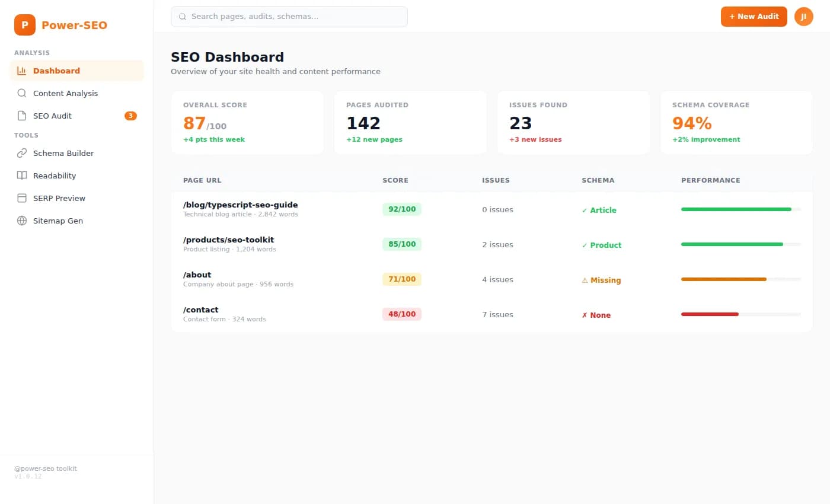Open the /products/seo-toolkit page URL
The height and width of the screenshot is (504, 830).
click(229, 240)
